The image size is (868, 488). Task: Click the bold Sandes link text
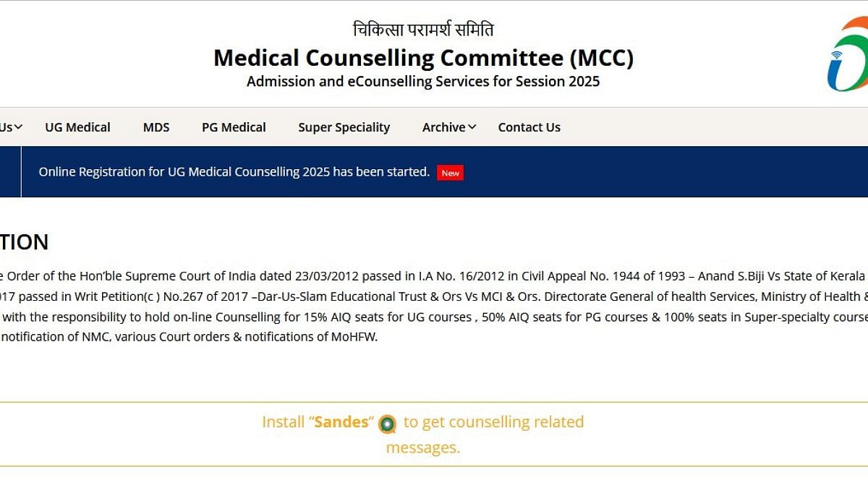(x=341, y=422)
